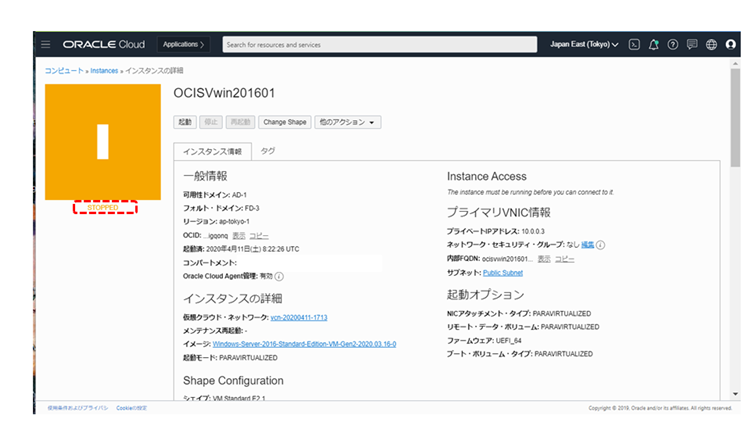Open the Public Subnet link
750x426 pixels.
tap(503, 273)
